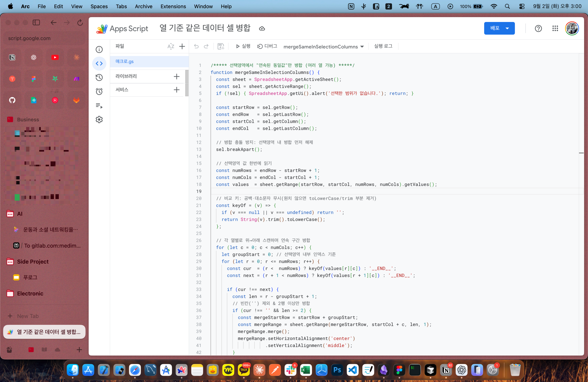Open the mergeSameInSelectionColumns function dropdown
Image resolution: width=588 pixels, height=382 pixels.
pos(323,47)
